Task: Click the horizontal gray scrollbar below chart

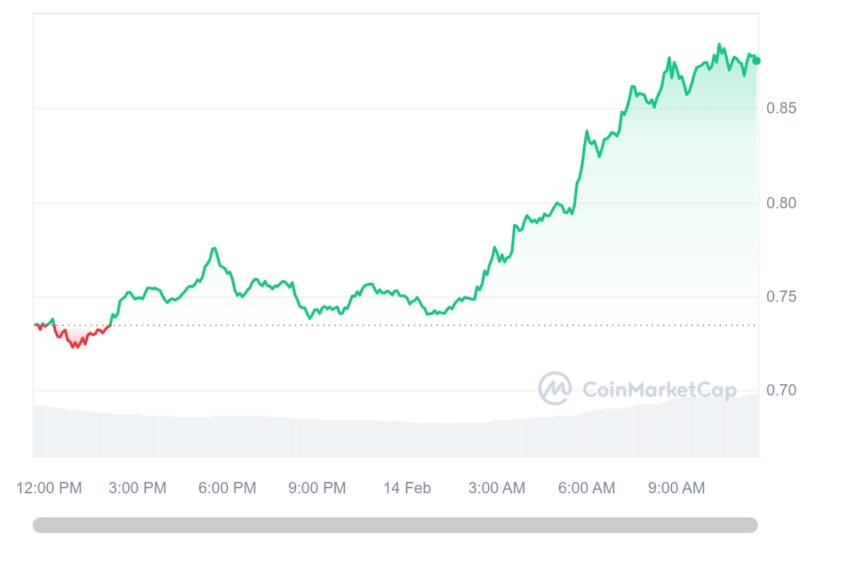Action: [395, 525]
